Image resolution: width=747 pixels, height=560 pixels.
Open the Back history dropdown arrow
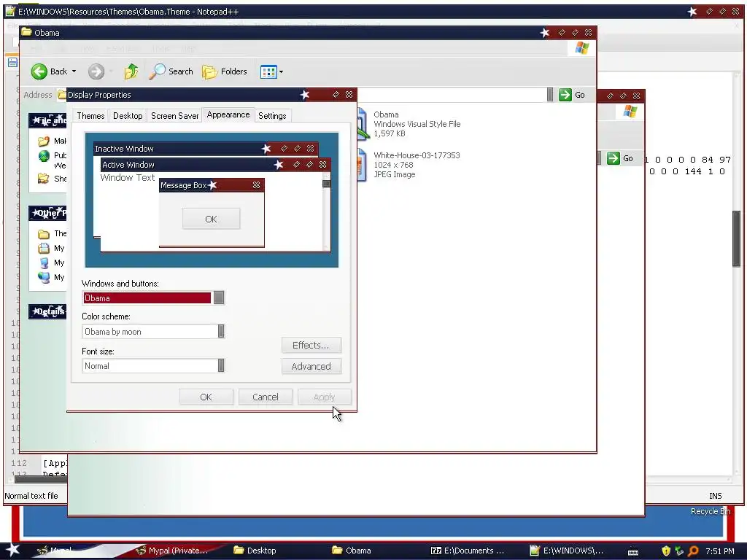[x=74, y=71]
